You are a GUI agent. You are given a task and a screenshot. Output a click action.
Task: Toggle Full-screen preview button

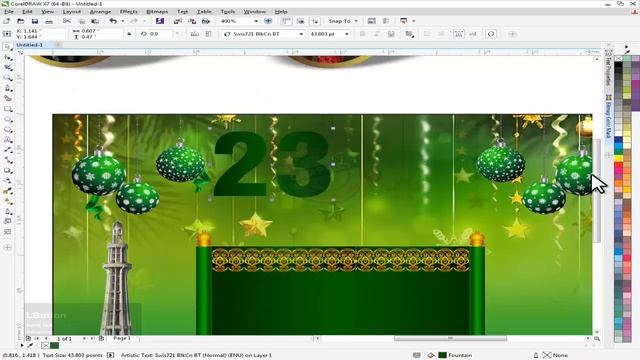[268, 21]
